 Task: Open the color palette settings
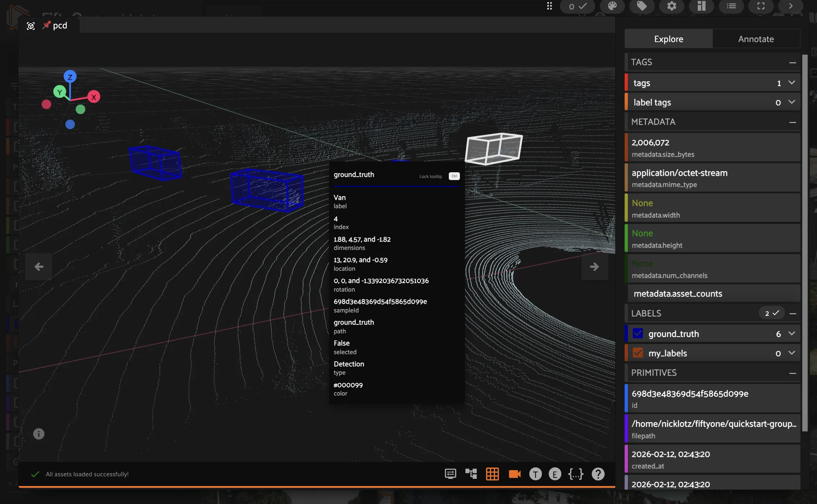(x=612, y=6)
